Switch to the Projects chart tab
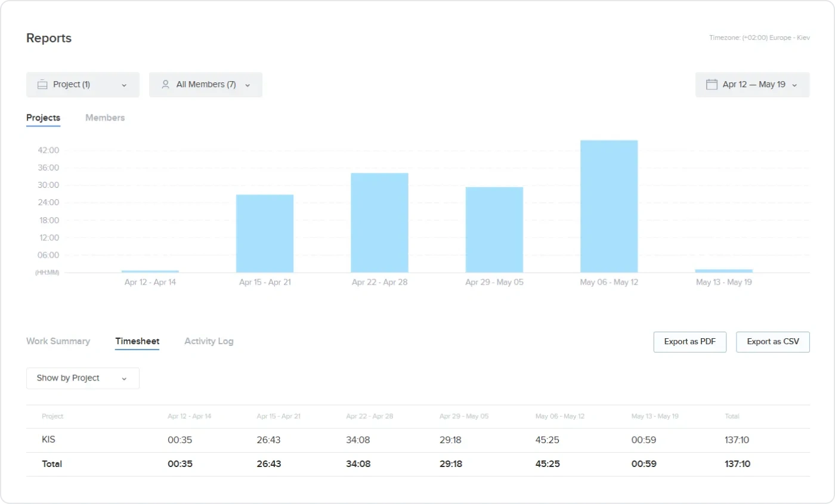The height and width of the screenshot is (504, 835). pyautogui.click(x=43, y=118)
